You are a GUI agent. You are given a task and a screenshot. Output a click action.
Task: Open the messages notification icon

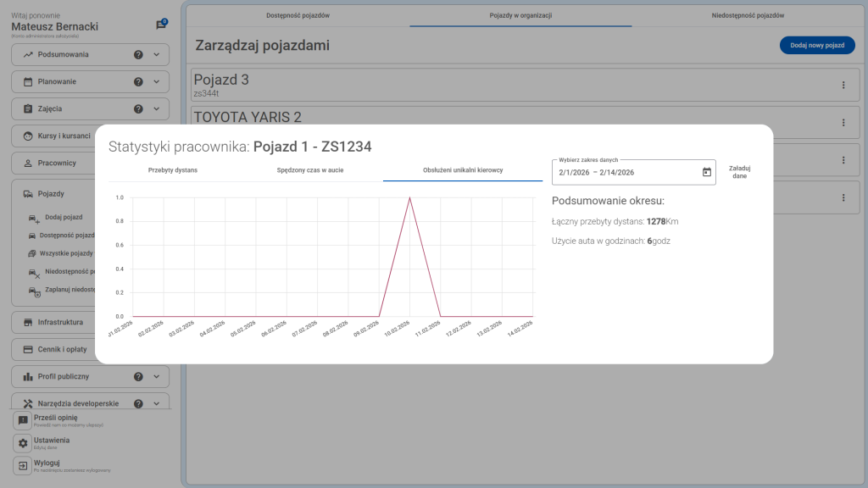tap(161, 25)
